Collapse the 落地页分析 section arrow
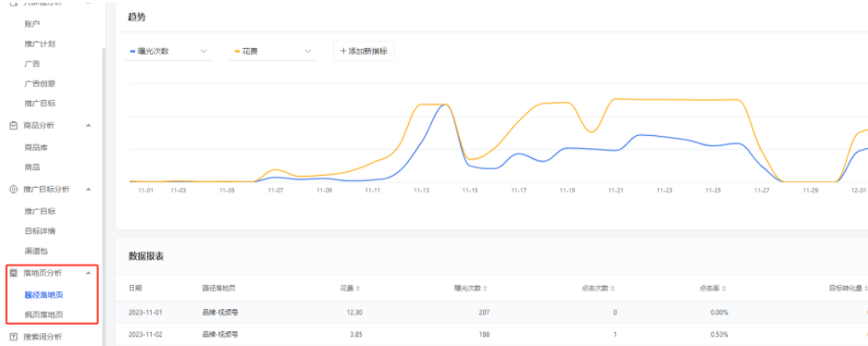Image resolution: width=868 pixels, height=346 pixels. (88, 273)
